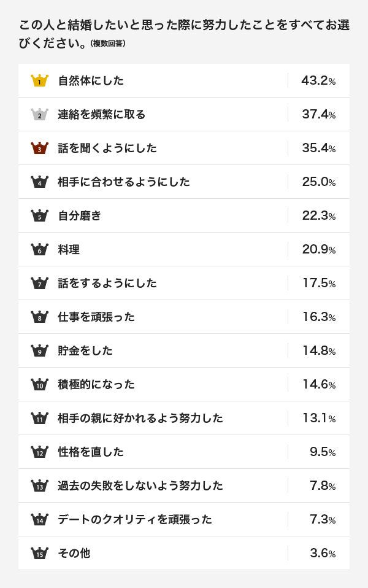368x588 pixels.
Task: Click the 自分磨き row label
Action: coord(80,215)
